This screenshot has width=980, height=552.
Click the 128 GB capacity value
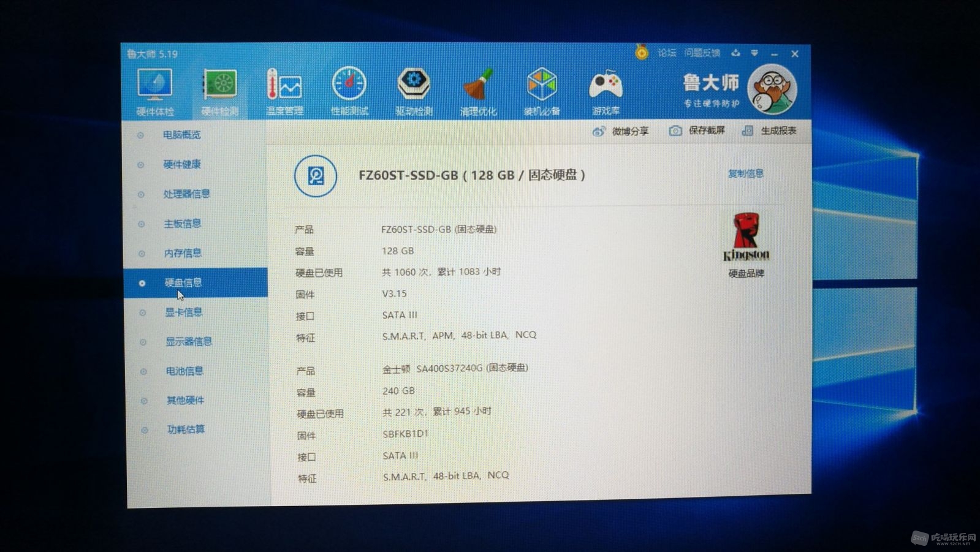398,251
